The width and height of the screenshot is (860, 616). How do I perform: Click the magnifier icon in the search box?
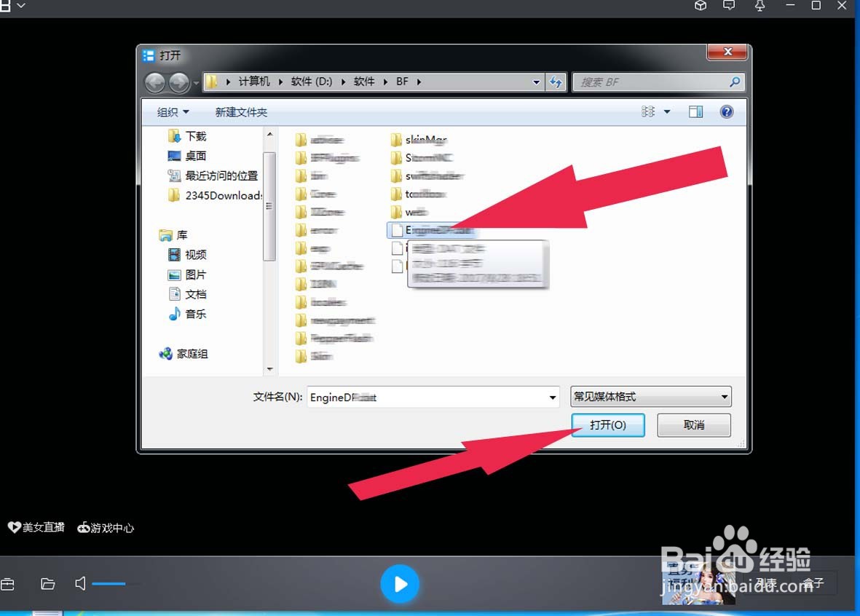735,82
